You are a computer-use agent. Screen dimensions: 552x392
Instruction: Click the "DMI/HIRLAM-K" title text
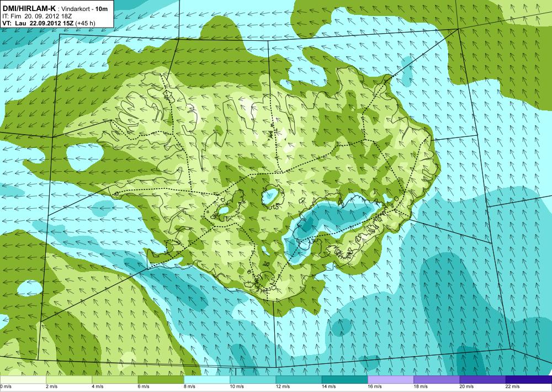29,8
